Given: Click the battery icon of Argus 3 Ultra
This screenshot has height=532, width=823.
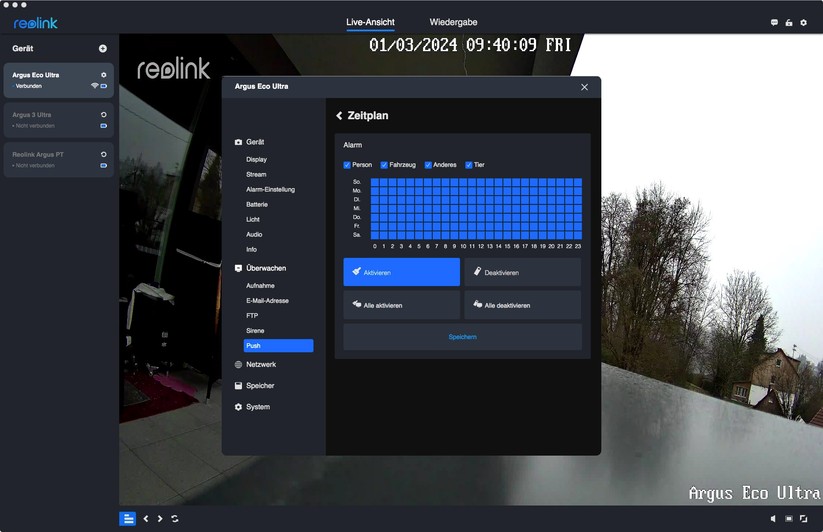Looking at the screenshot, I should pos(103,126).
